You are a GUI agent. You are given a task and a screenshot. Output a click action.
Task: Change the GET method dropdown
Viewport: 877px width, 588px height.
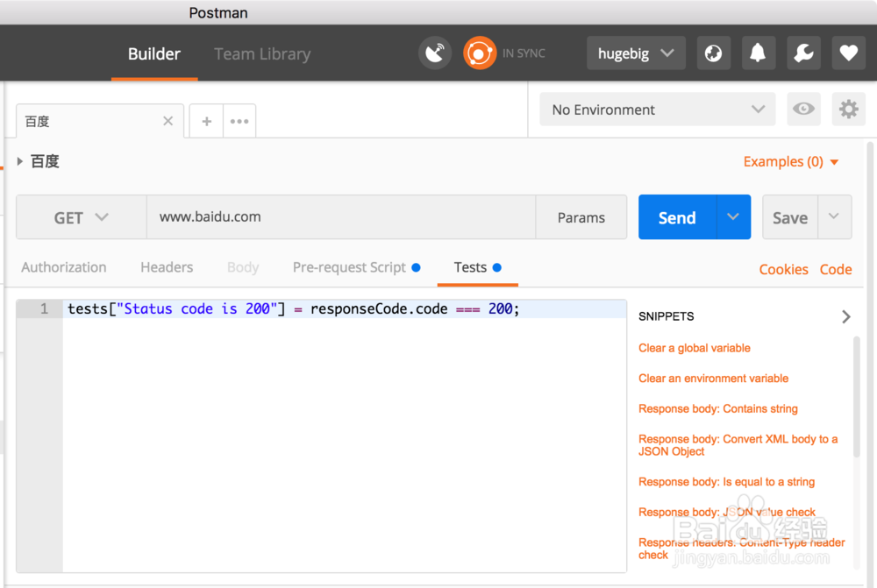[x=81, y=217]
